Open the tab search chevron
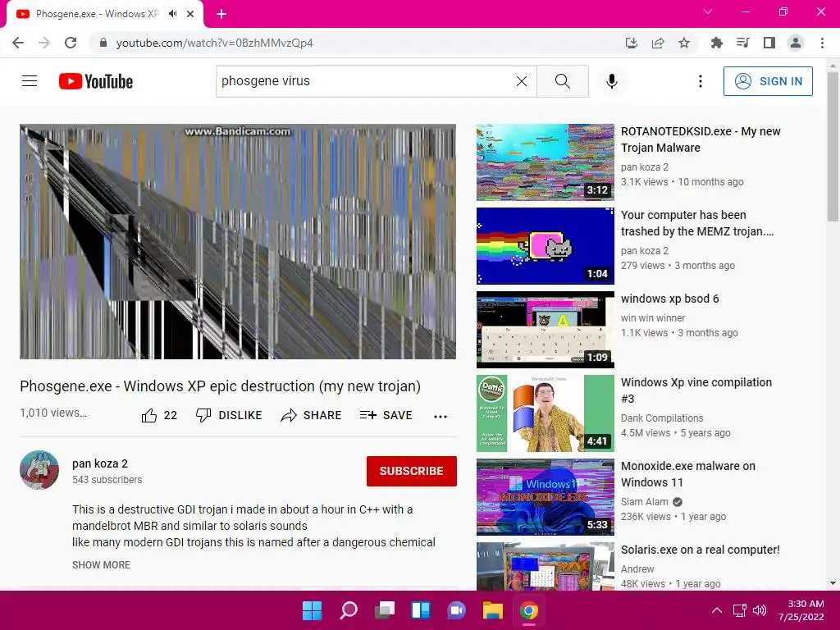The image size is (840, 630). pos(708,11)
